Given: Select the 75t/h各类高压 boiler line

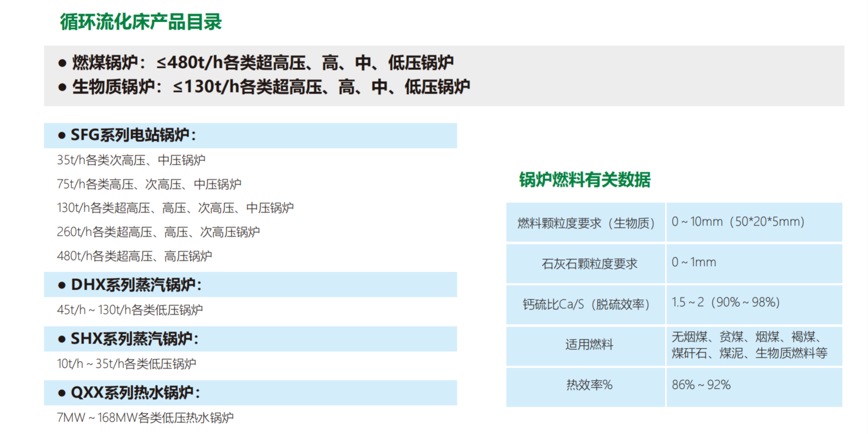Looking at the screenshot, I should point(149,184).
